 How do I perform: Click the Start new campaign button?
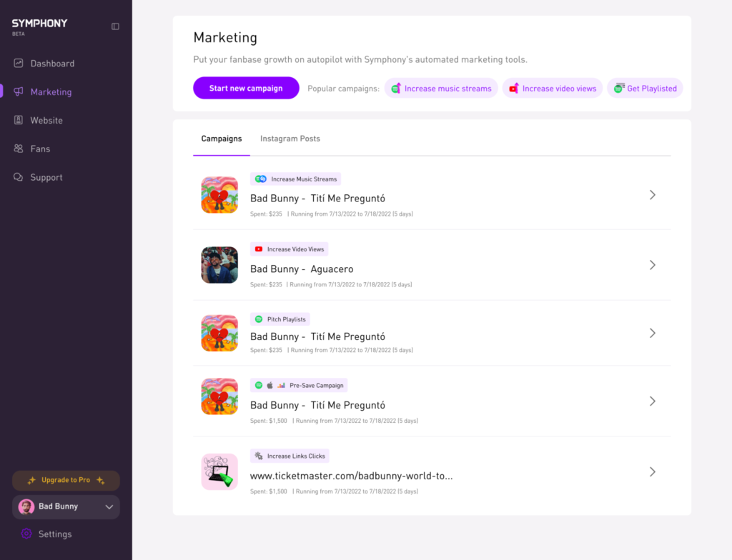pos(246,88)
